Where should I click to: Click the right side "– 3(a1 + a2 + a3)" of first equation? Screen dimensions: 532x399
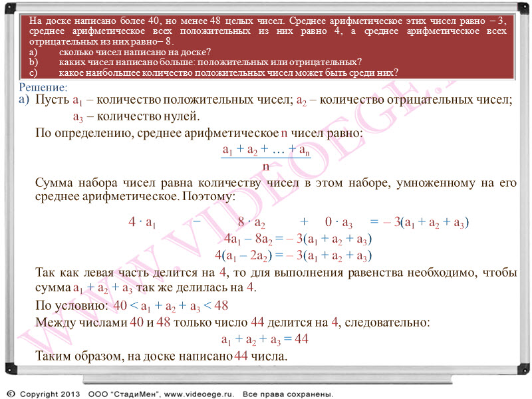point(426,222)
